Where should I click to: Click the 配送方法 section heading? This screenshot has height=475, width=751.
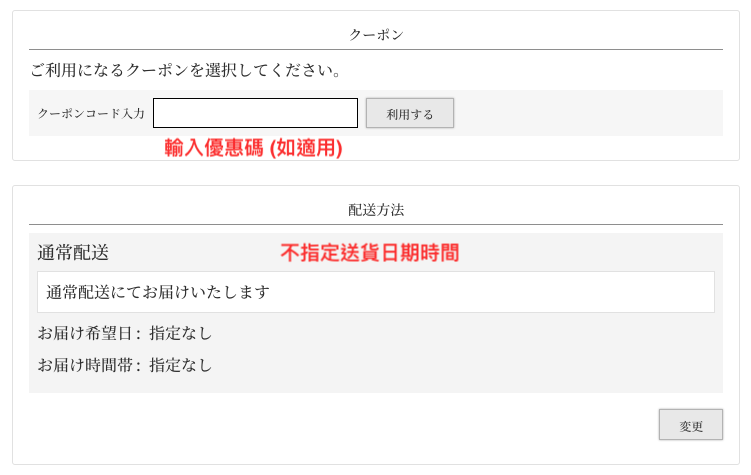click(x=376, y=210)
